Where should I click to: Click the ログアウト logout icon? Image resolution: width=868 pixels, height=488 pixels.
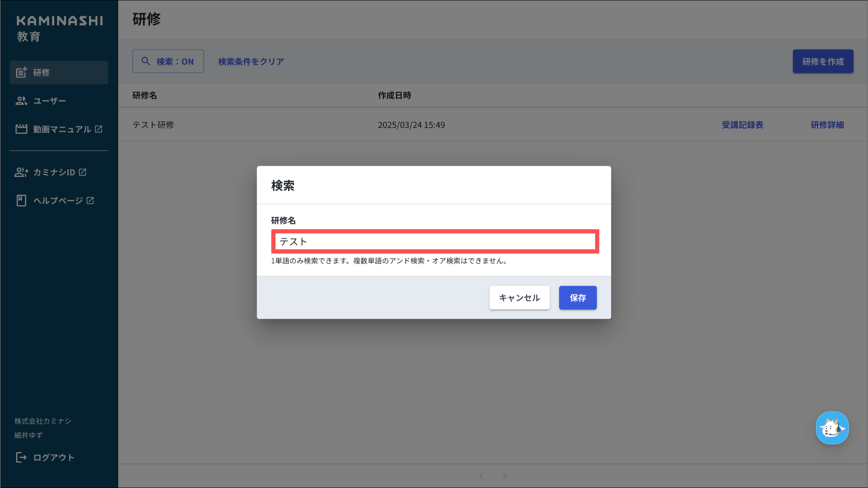[21, 457]
